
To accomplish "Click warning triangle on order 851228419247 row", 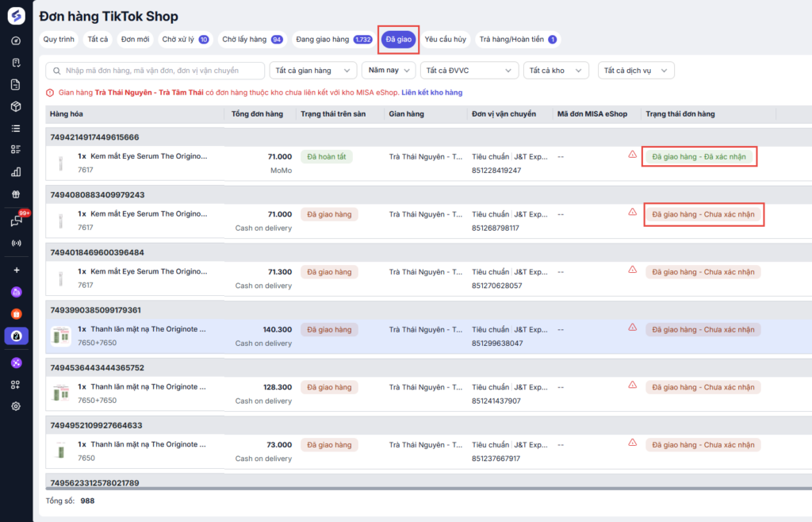I will click(x=632, y=155).
